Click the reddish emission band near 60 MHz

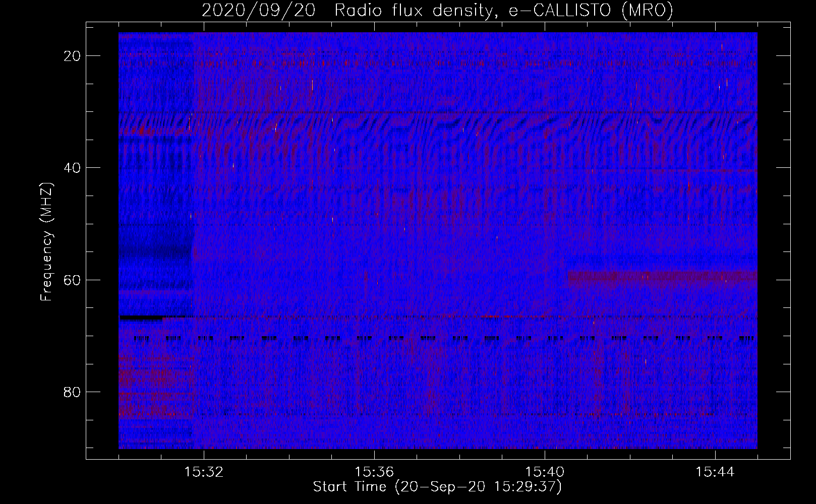point(662,278)
